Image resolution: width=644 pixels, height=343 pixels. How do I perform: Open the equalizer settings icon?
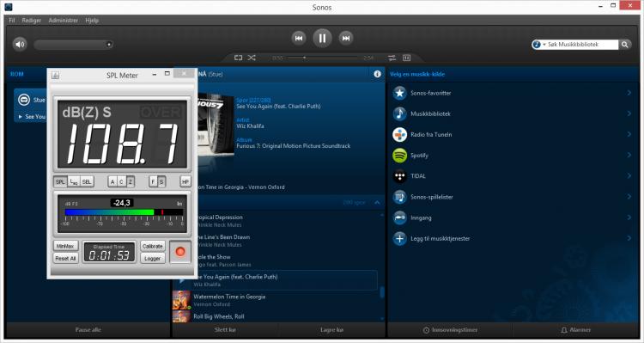click(392, 58)
